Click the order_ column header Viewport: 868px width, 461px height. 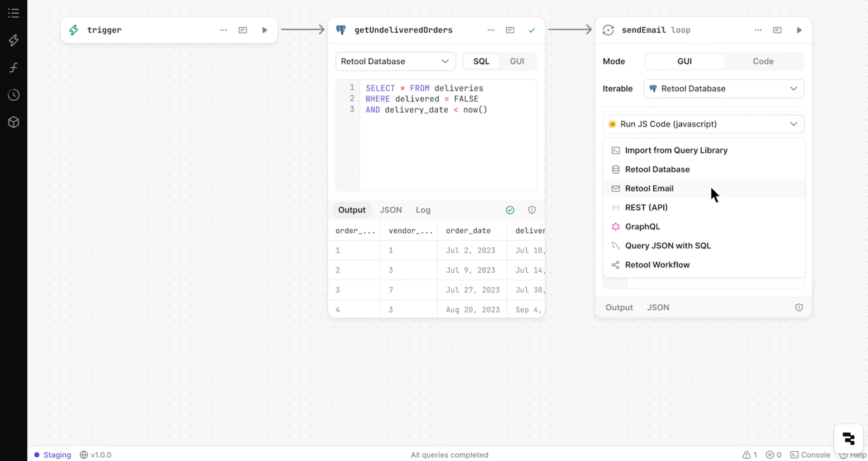[355, 230]
